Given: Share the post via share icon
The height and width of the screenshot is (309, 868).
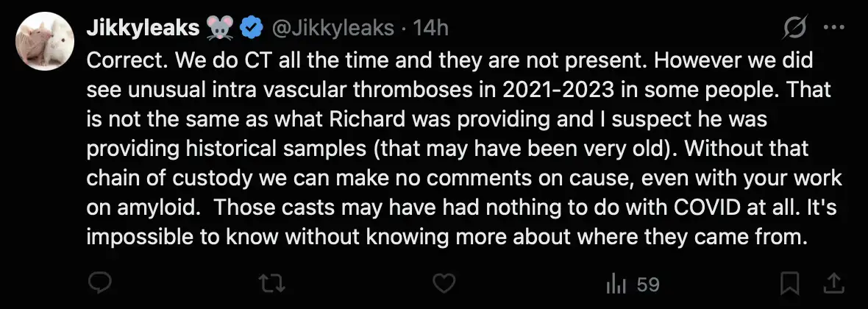Looking at the screenshot, I should (834, 283).
